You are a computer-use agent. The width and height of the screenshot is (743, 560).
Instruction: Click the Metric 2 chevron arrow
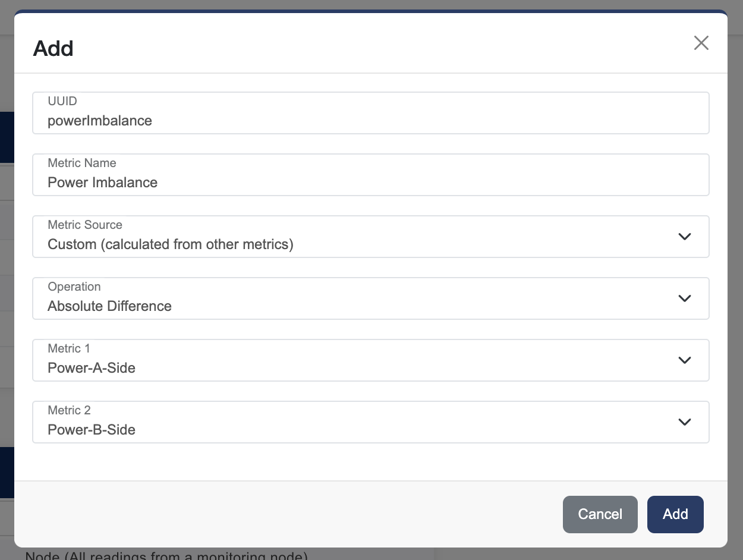click(x=684, y=422)
